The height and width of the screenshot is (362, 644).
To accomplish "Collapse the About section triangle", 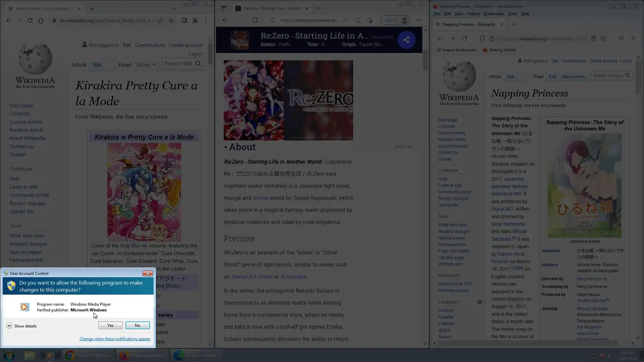I will pyautogui.click(x=226, y=147).
